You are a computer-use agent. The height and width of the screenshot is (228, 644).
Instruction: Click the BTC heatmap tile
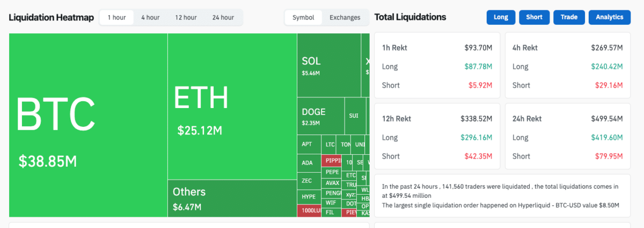(88, 125)
